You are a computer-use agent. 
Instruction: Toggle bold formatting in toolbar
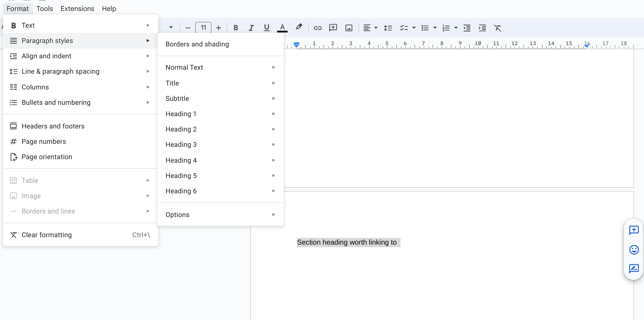[236, 28]
